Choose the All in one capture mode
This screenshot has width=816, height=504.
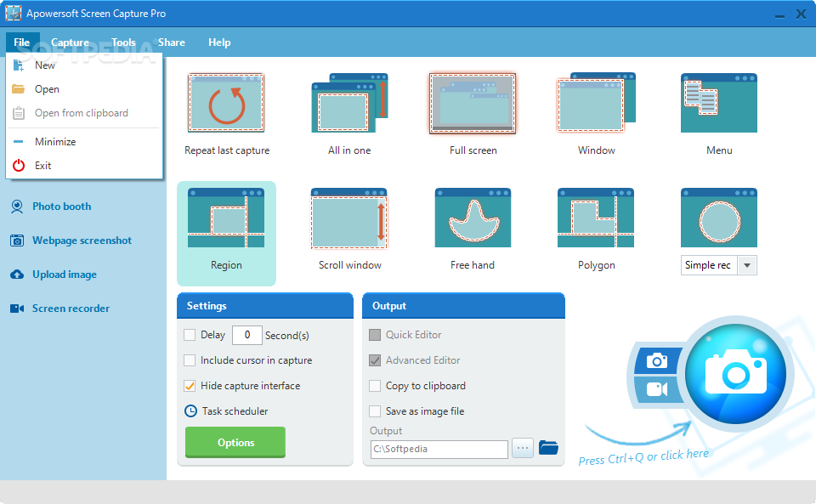[349, 103]
